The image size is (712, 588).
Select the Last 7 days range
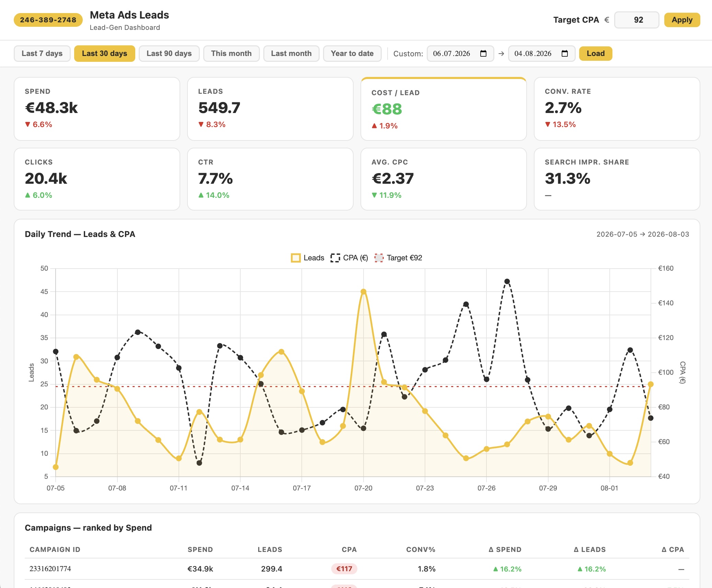(x=42, y=54)
